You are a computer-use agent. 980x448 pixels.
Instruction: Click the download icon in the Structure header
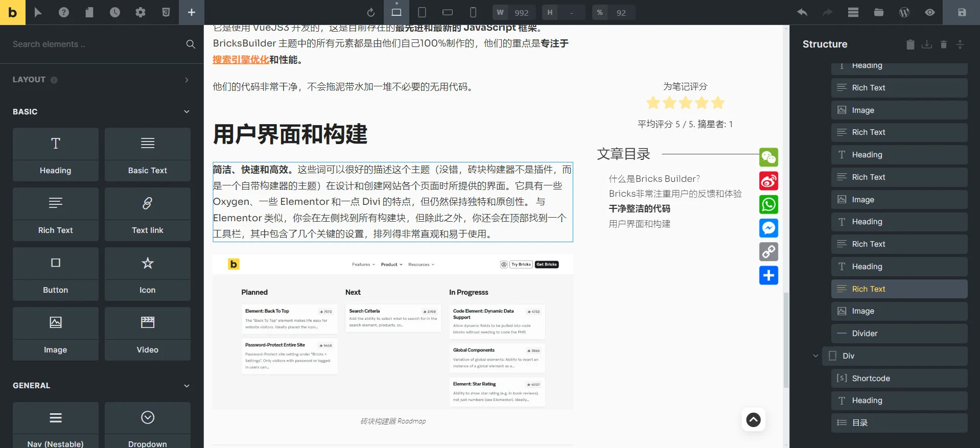pyautogui.click(x=927, y=44)
